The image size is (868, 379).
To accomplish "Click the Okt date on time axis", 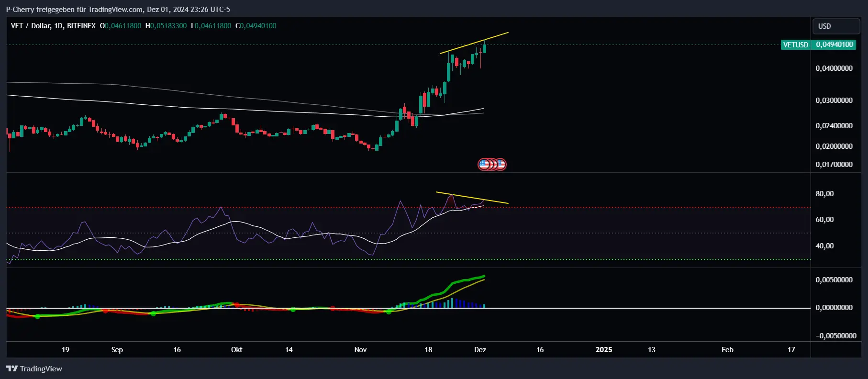I will click(236, 350).
